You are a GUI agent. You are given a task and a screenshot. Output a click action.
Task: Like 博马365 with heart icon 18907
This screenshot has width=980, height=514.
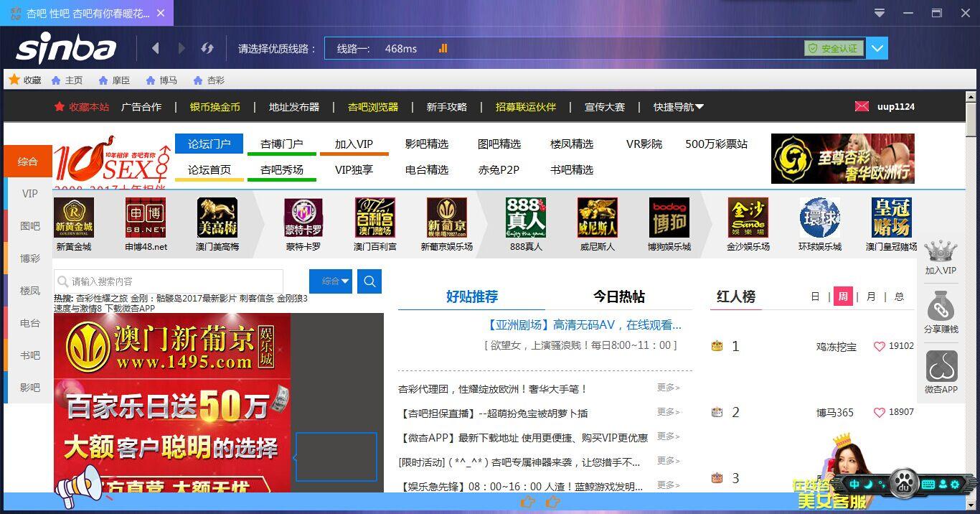click(879, 412)
